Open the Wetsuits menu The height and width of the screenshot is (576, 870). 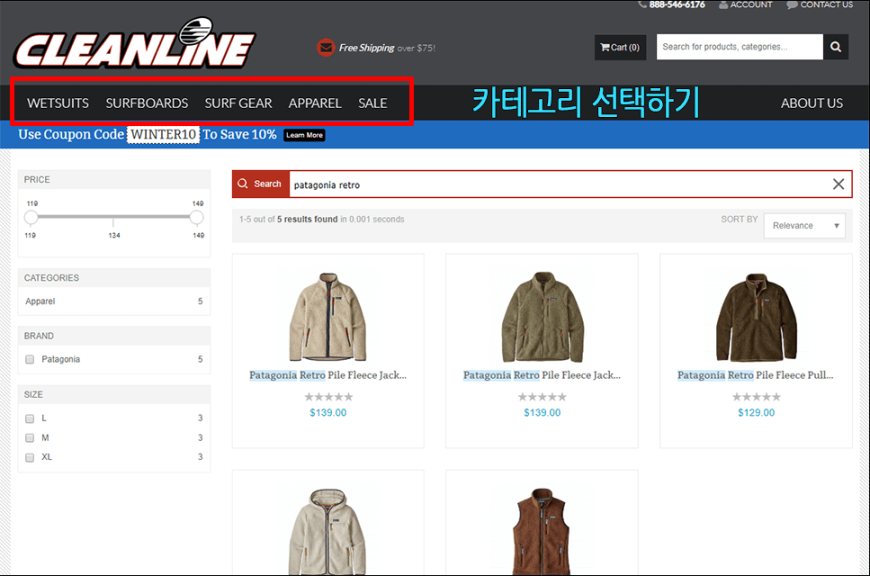tap(58, 103)
